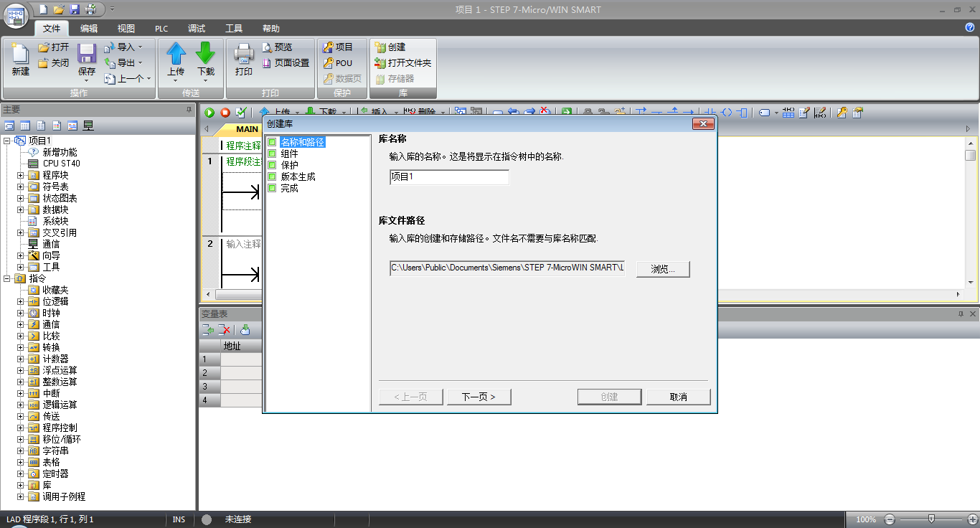Image resolution: width=980 pixels, height=528 pixels.
Task: Select the 保护 step in wizard list
Action: (289, 165)
